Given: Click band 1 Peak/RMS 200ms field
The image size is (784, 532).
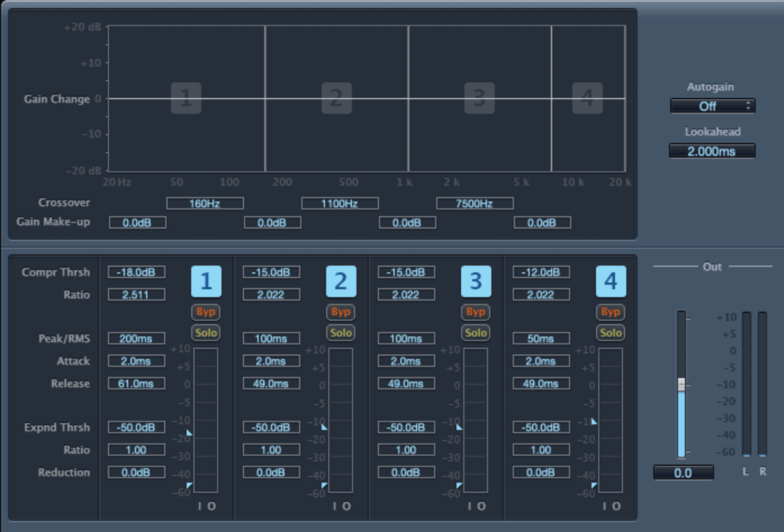Looking at the screenshot, I should [x=137, y=339].
